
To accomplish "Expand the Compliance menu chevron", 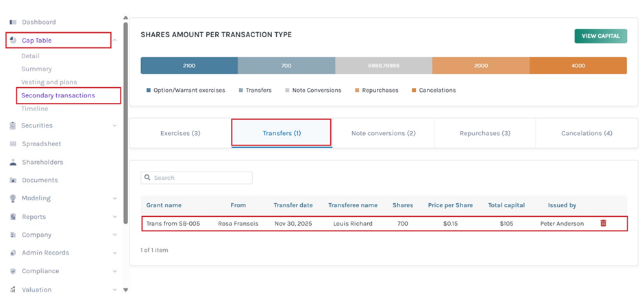I will (114, 271).
